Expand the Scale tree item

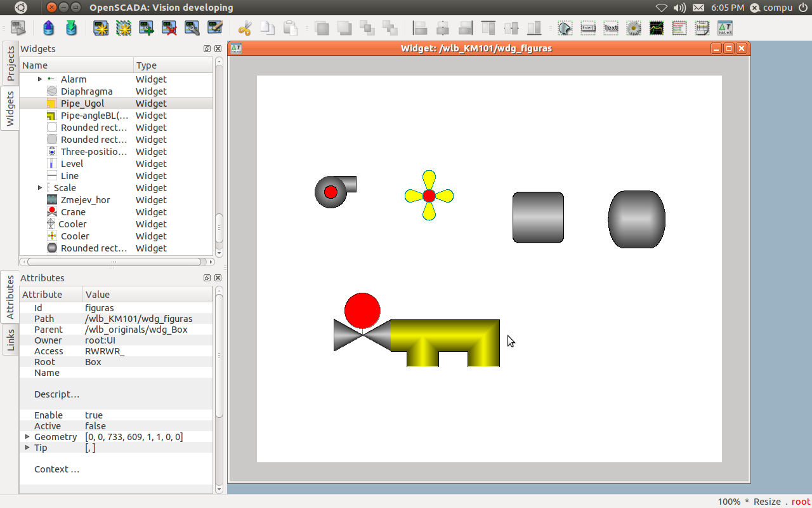(40, 188)
